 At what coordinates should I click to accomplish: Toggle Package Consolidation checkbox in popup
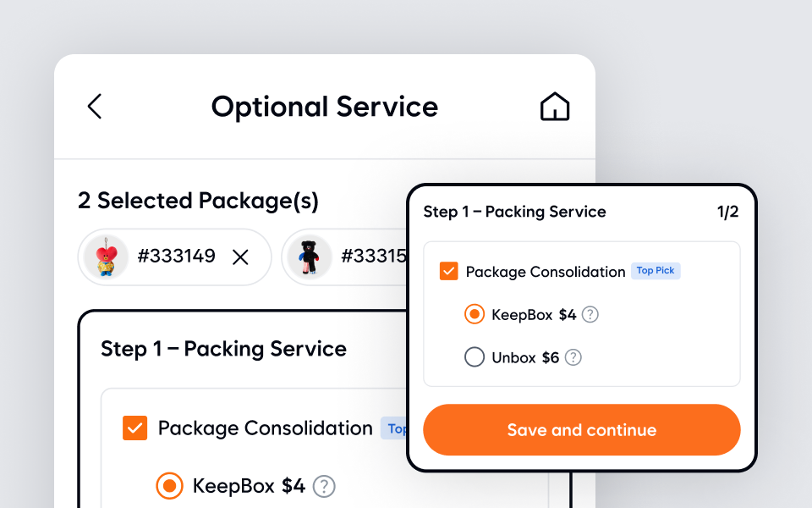(448, 272)
